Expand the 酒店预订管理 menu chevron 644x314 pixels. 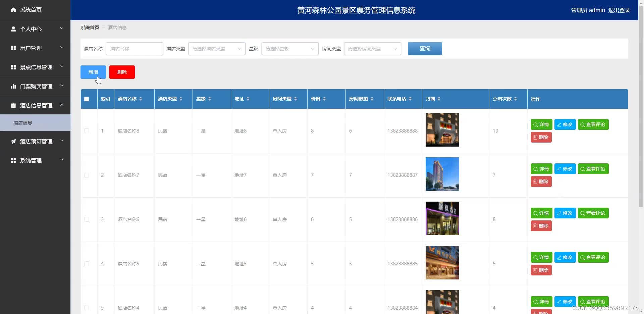click(x=62, y=141)
